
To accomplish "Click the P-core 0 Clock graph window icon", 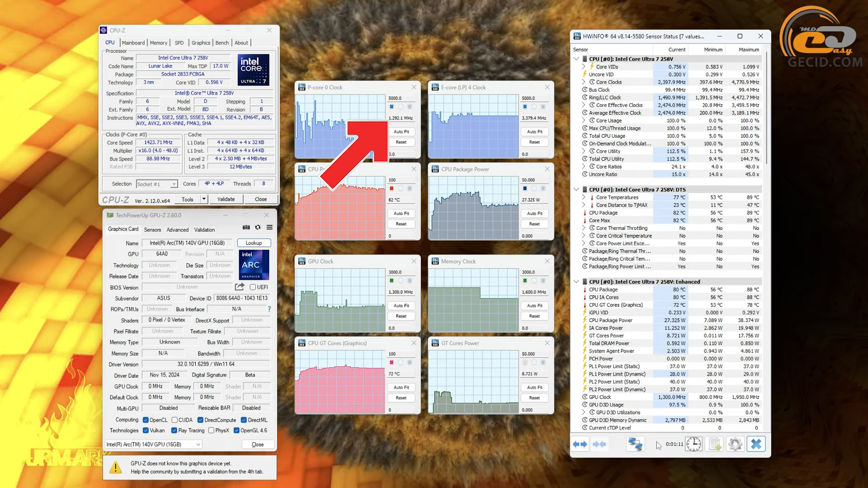I will click(302, 87).
